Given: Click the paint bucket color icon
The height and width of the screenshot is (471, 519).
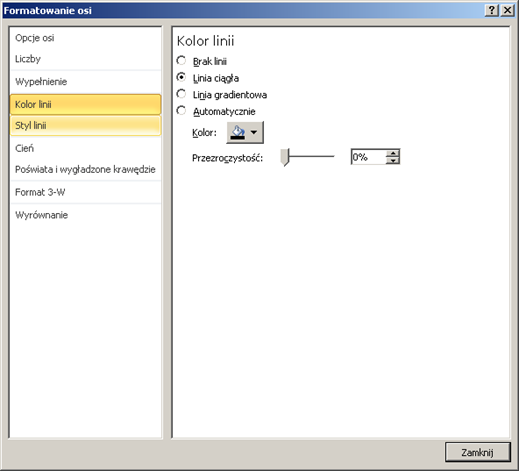Looking at the screenshot, I should tap(238, 132).
